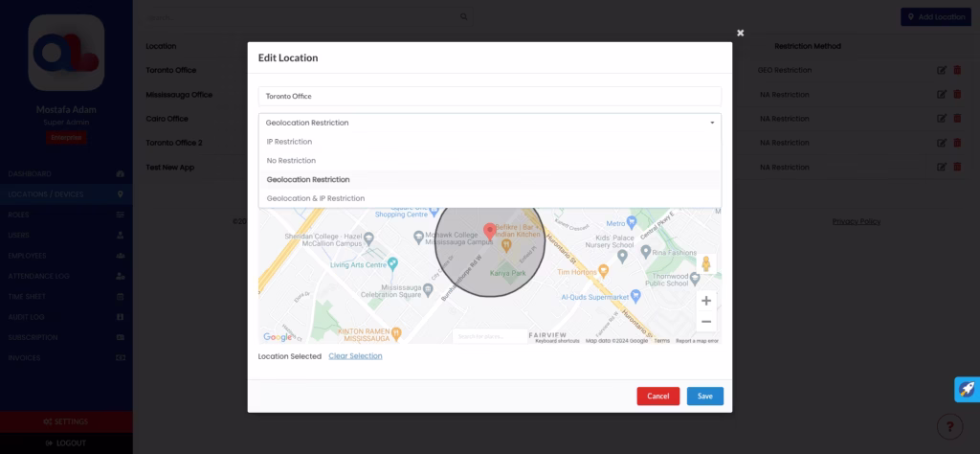Click the app logo in sidebar
The height and width of the screenshot is (454, 980).
[66, 53]
